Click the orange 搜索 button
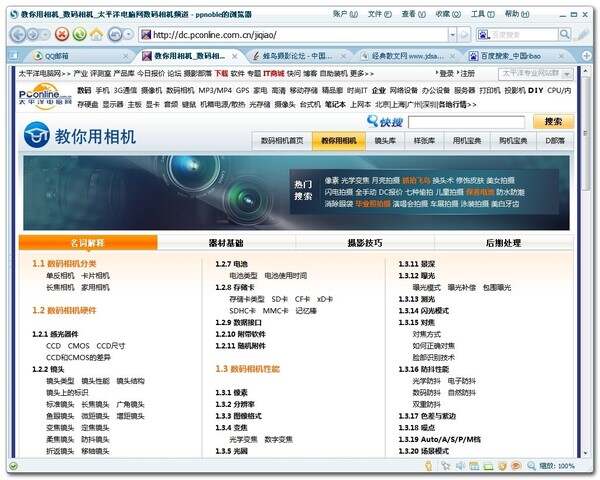This screenshot has height=480, width=600. pos(553,122)
